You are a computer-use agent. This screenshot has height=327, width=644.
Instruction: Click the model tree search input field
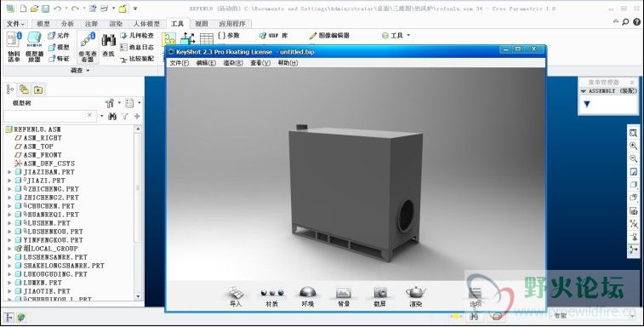pyautogui.click(x=50, y=116)
